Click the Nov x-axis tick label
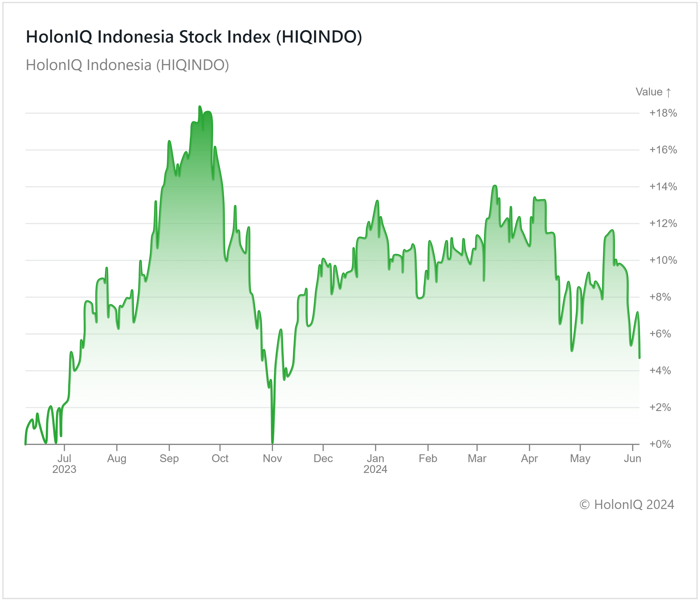The width and height of the screenshot is (700, 601). (x=272, y=458)
